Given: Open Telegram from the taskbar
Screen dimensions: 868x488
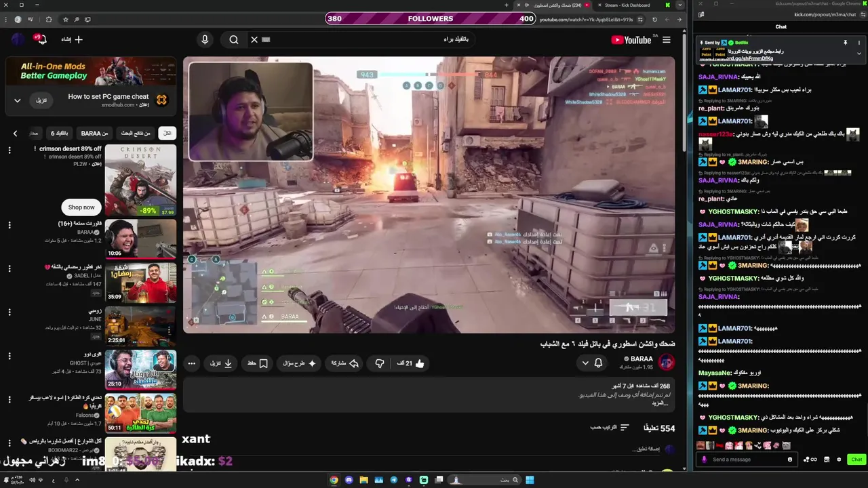Looking at the screenshot, I should pyautogui.click(x=394, y=480).
